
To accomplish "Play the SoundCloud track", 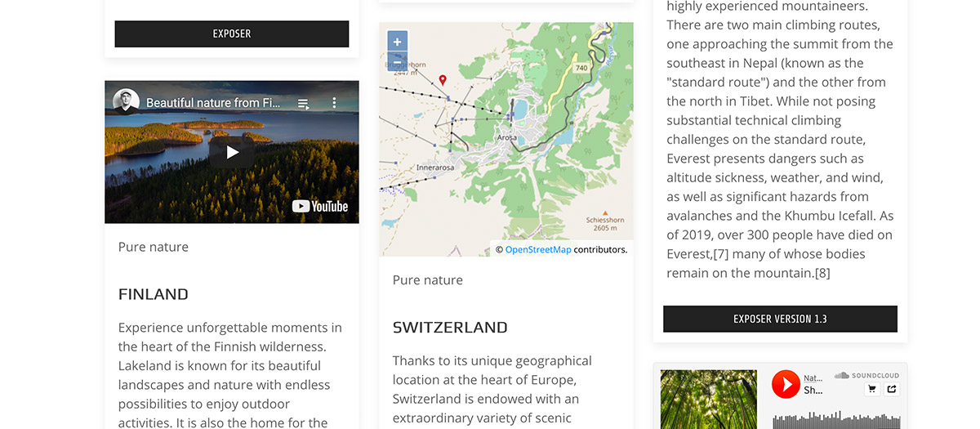I will tap(786, 384).
